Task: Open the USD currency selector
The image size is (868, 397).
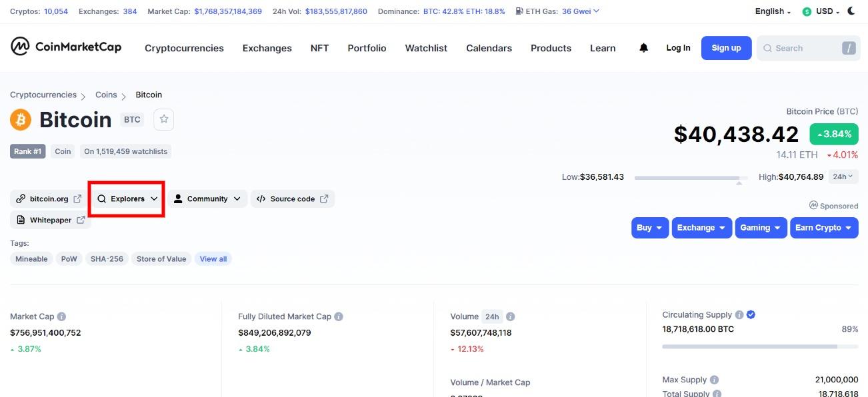Action: [821, 11]
